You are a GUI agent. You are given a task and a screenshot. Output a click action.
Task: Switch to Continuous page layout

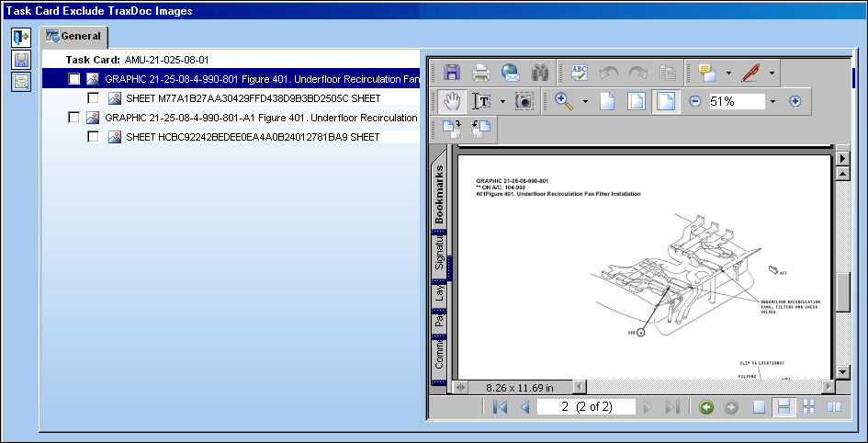coord(783,407)
